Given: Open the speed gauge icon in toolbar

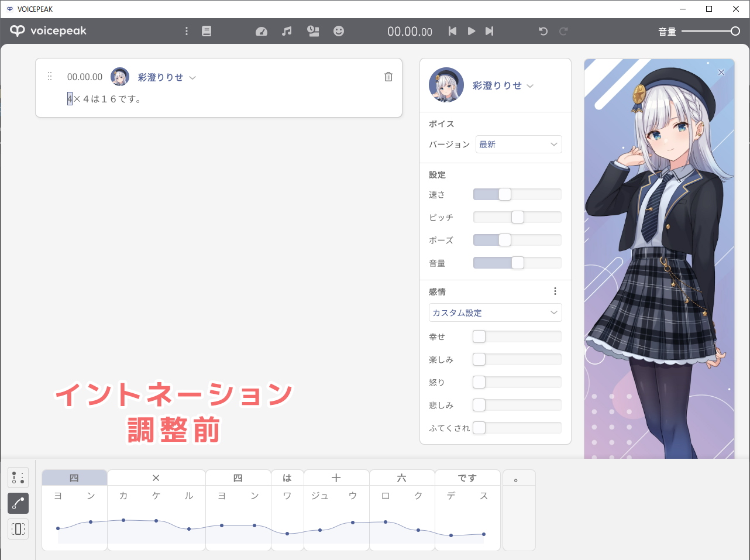Looking at the screenshot, I should (262, 31).
